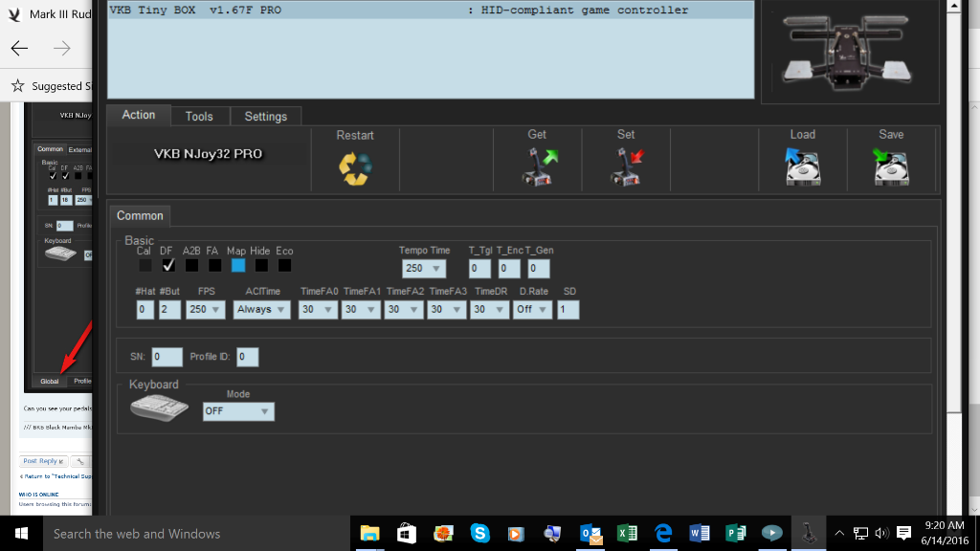
Task: Switch to the Settings tab
Action: (266, 116)
